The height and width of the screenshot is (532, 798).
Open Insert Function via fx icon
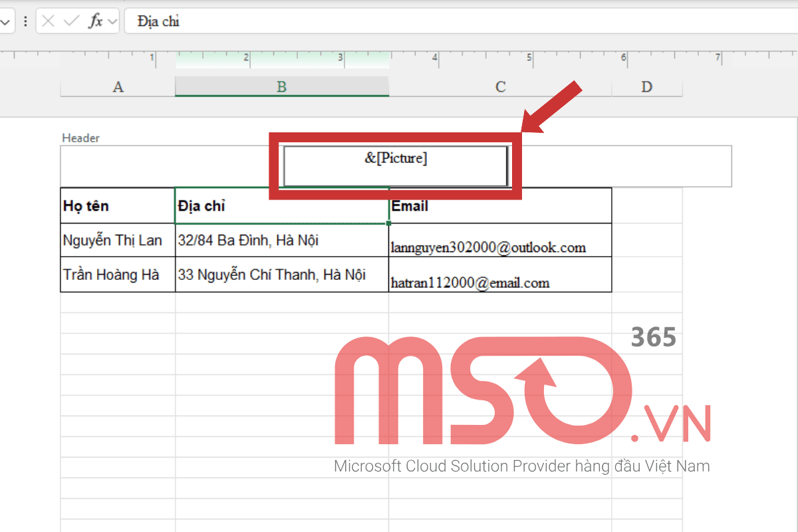(x=96, y=21)
